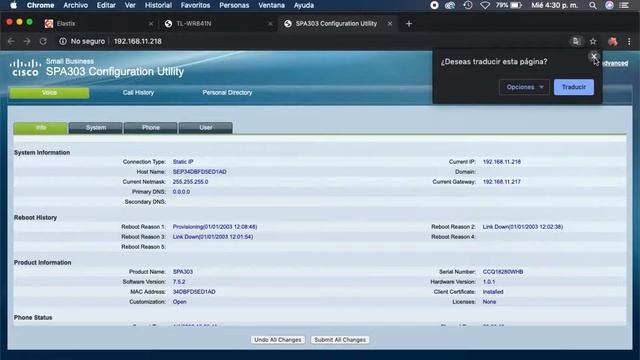
Task: Close the translate popup
Action: coord(593,56)
